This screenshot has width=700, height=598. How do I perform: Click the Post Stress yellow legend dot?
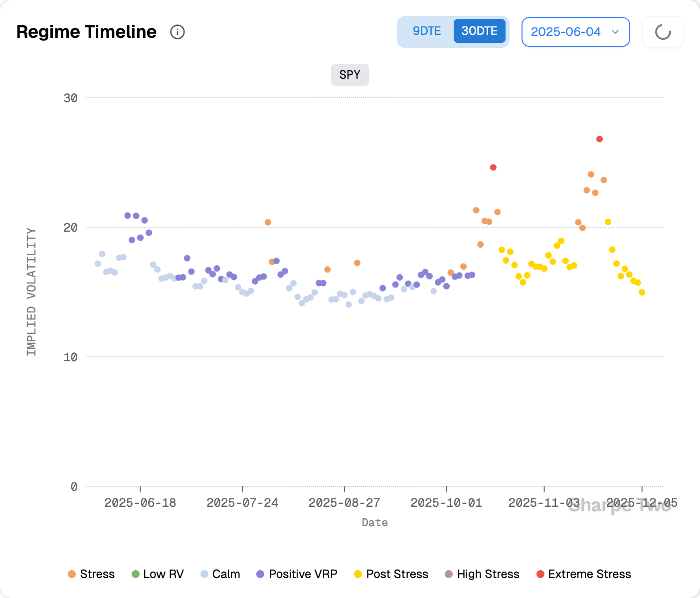point(358,574)
